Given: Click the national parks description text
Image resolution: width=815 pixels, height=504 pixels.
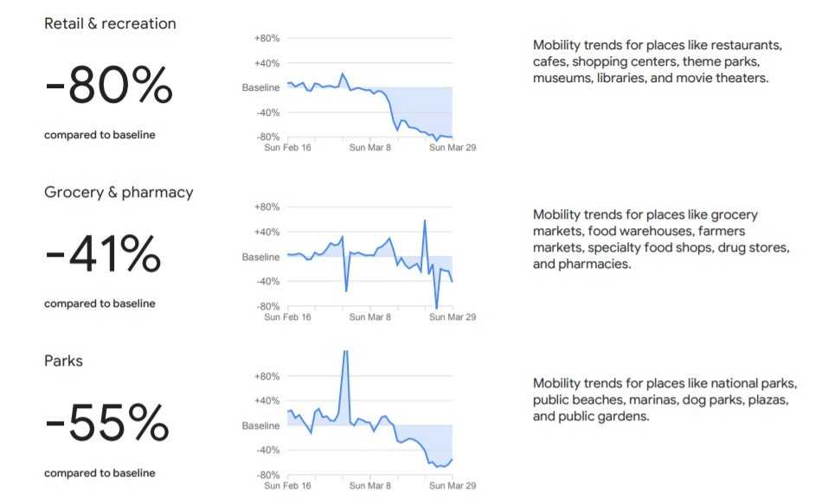Looking at the screenshot, I should (664, 399).
